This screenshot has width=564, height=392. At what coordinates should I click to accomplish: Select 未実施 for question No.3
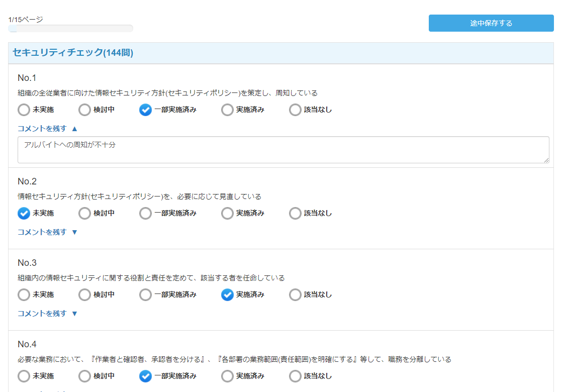tap(24, 295)
